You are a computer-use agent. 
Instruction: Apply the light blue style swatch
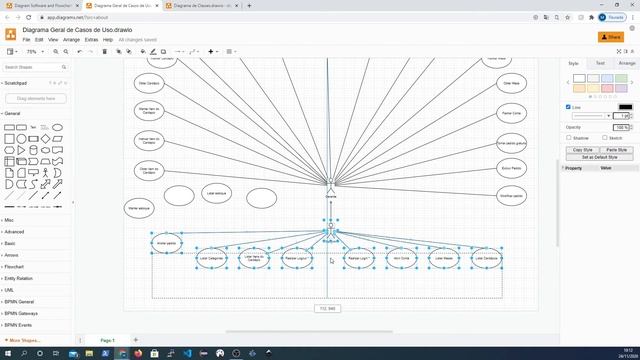(x=607, y=78)
